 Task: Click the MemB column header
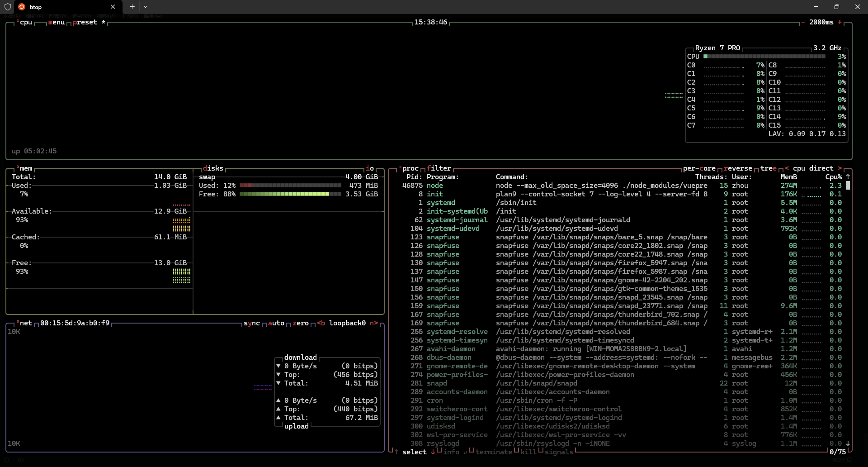[789, 177]
